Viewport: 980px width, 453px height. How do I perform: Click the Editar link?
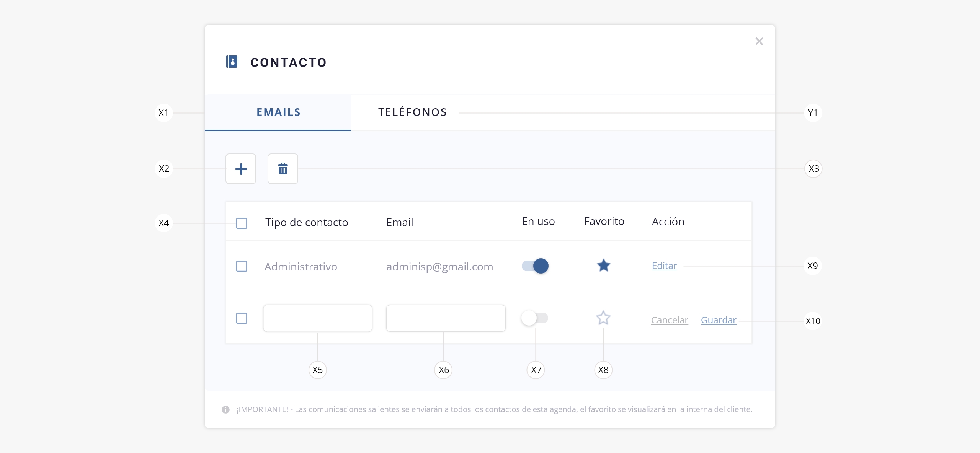tap(664, 266)
